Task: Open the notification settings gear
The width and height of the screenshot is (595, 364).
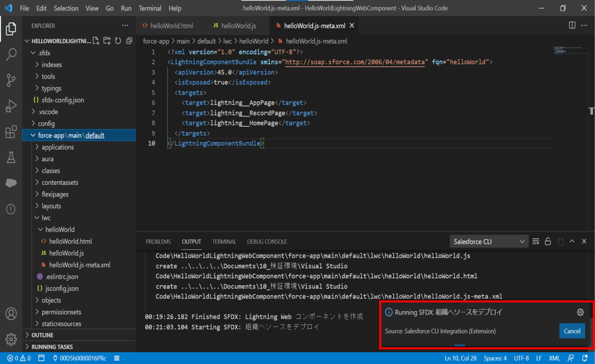Action: click(x=580, y=312)
